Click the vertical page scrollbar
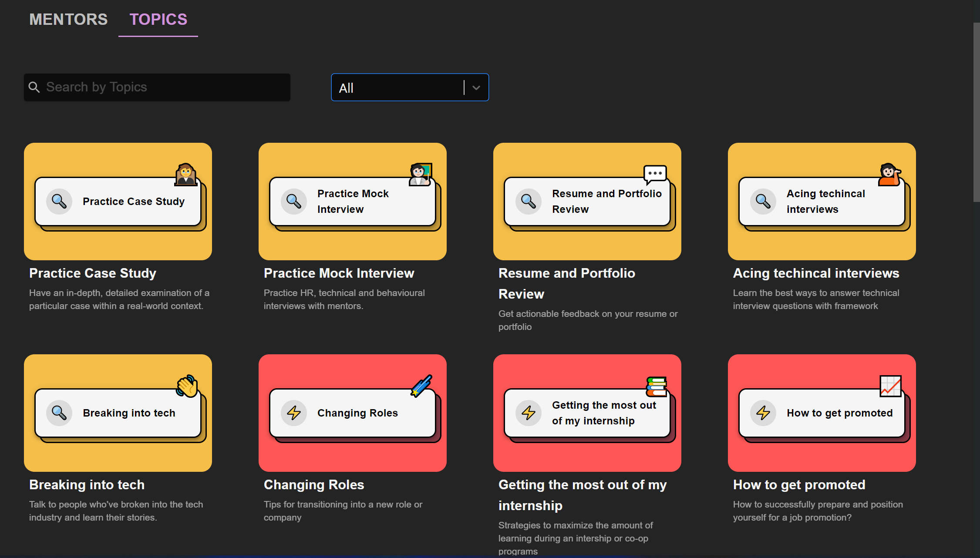980x558 pixels. (976, 113)
